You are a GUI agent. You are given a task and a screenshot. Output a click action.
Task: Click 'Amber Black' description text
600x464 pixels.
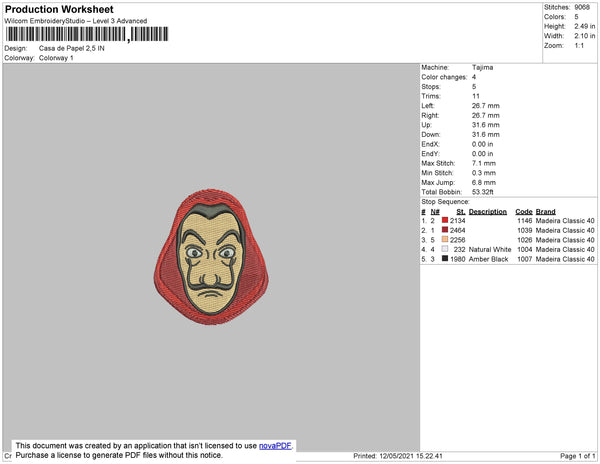[488, 259]
